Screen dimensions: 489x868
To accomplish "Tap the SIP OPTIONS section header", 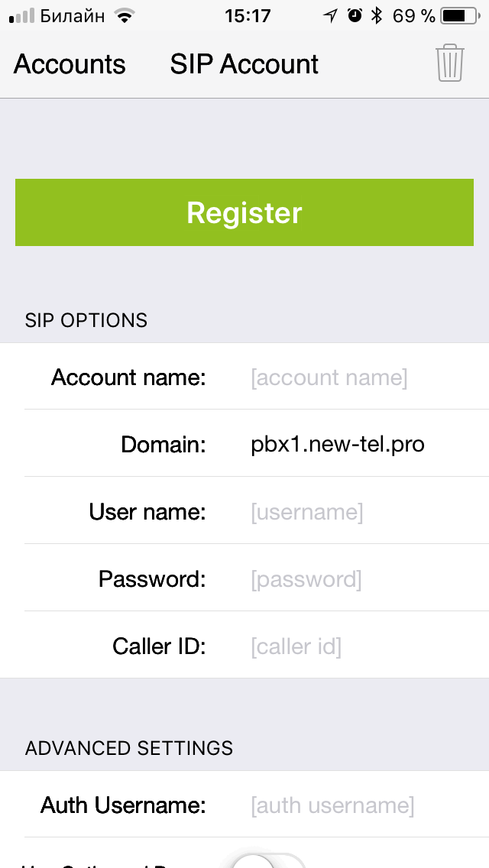I will 86,320.
